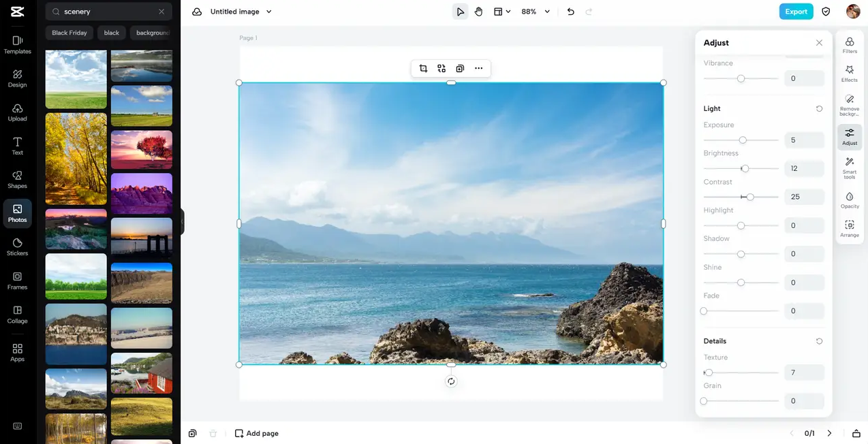Viewport: 868px width, 444px height.
Task: Open the Upload panel
Action: tap(18, 112)
